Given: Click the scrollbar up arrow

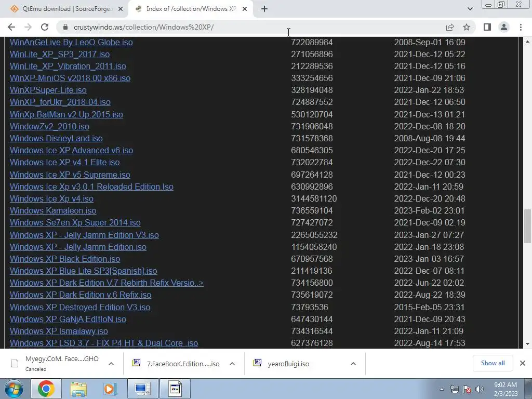Looking at the screenshot, I should coord(527,42).
